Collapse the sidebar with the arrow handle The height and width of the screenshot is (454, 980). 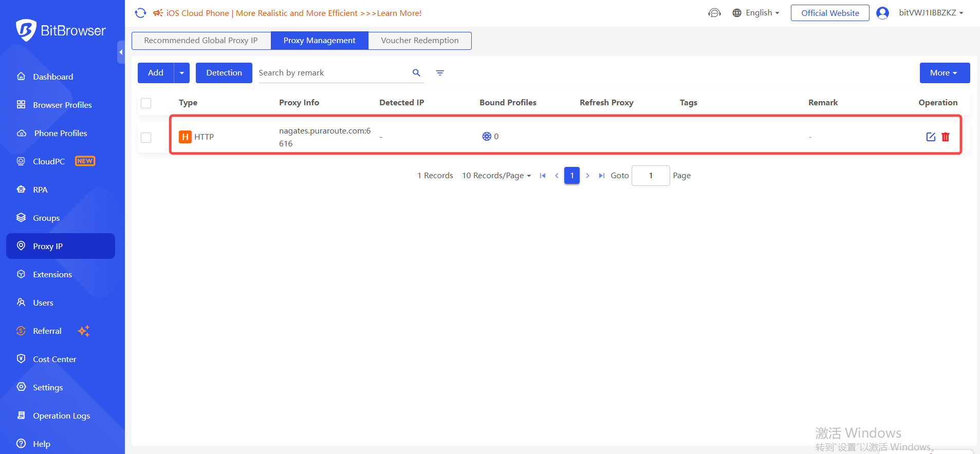(x=121, y=52)
